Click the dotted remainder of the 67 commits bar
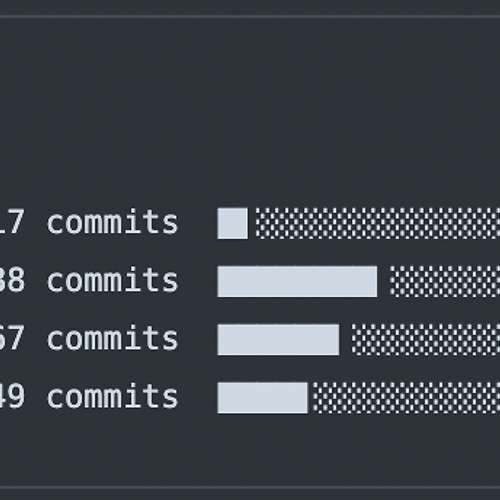 [426, 340]
